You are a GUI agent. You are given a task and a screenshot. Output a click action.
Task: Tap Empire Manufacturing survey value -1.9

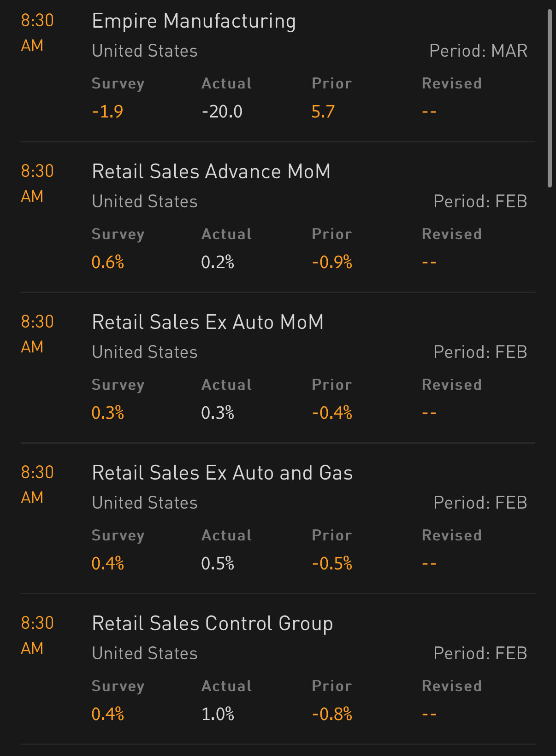tap(107, 111)
